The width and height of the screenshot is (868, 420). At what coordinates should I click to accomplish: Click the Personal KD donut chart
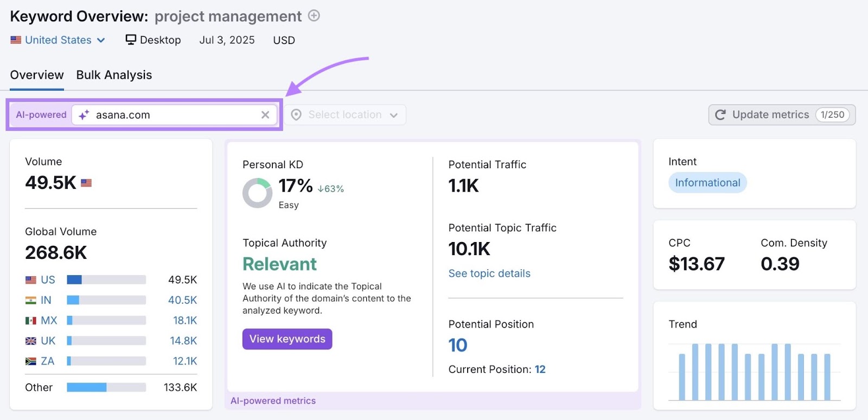click(x=257, y=193)
